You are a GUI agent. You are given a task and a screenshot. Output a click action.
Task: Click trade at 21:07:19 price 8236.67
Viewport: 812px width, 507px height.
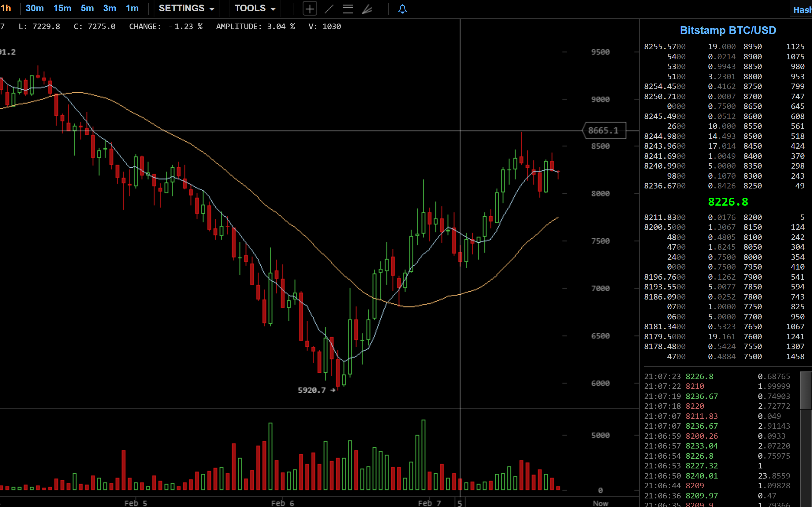[717, 396]
